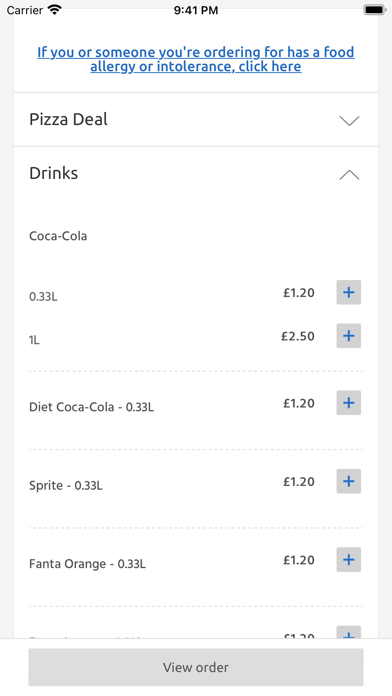Add Coca-Cola 1L with plus icon
This screenshot has height=696, width=392.
348,336
